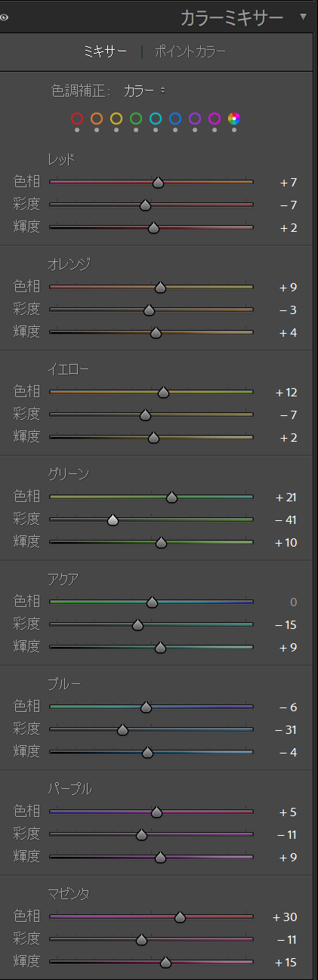The width and height of the screenshot is (318, 980).
Task: Collapse the カラーミキサー panel triangle
Action: click(304, 17)
